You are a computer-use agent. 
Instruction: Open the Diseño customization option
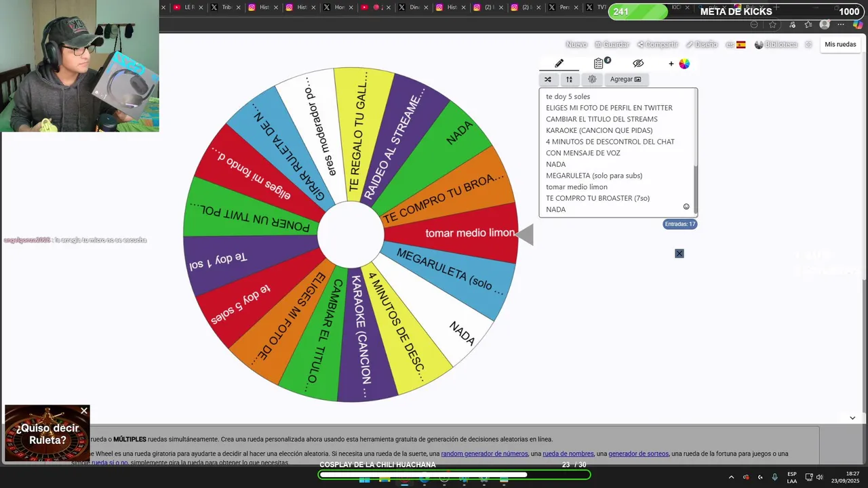click(x=701, y=44)
